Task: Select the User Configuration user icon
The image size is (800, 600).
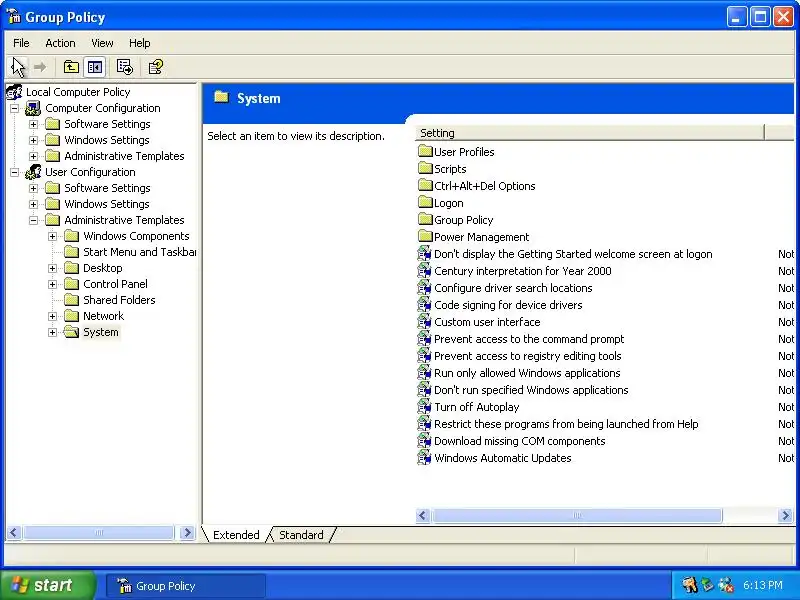Action: coord(33,172)
